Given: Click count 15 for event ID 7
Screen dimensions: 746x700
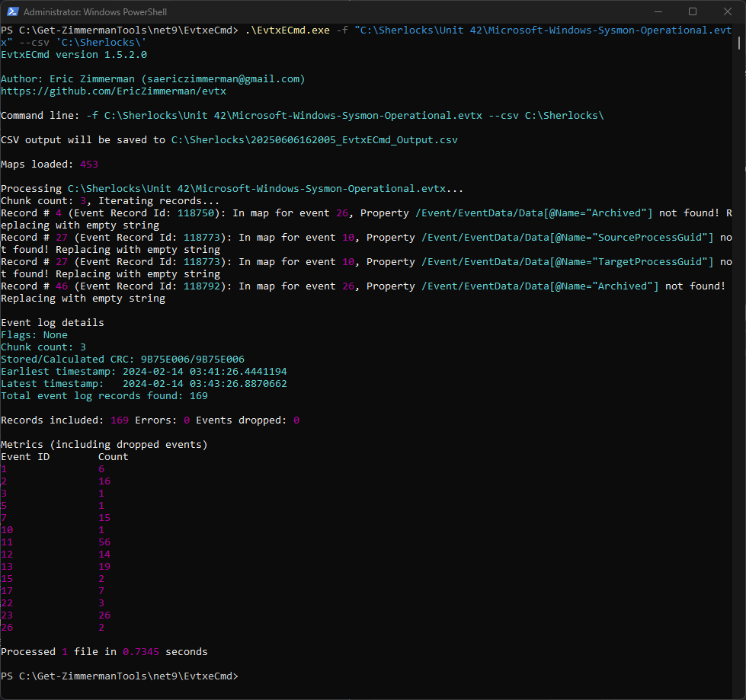Looking at the screenshot, I should point(104,517).
